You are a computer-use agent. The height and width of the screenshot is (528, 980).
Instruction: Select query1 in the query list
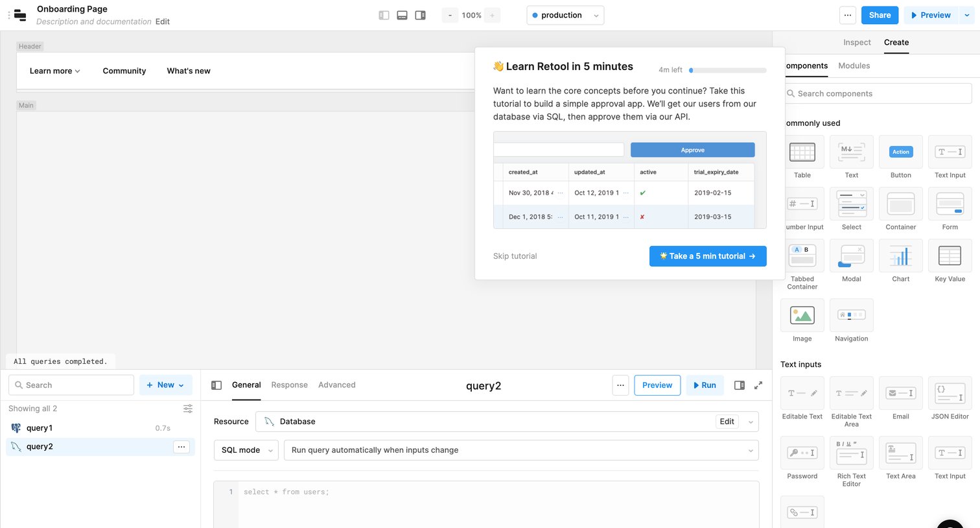100,428
